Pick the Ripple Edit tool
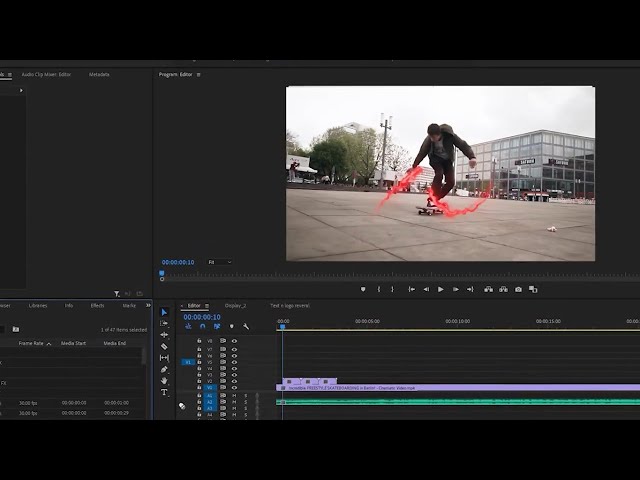640x480 pixels. coord(164,335)
